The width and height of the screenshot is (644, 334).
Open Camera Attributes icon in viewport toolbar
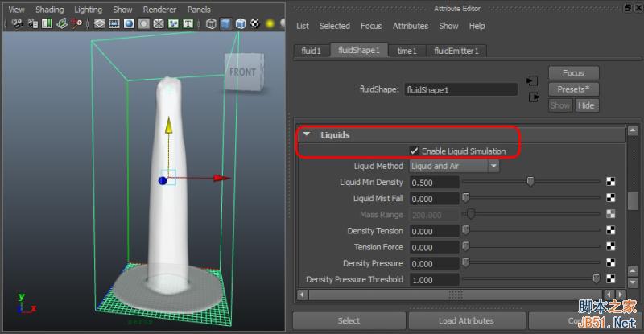32,24
